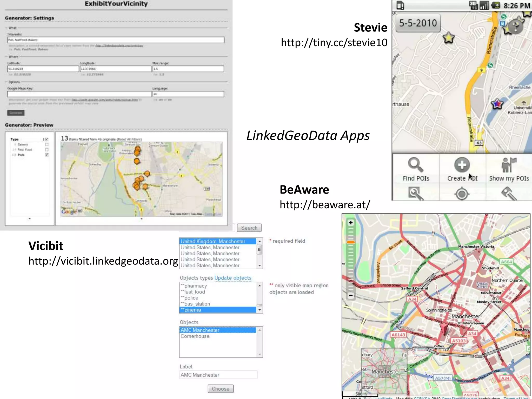Toggle the Bakery type checkbox

47,144
